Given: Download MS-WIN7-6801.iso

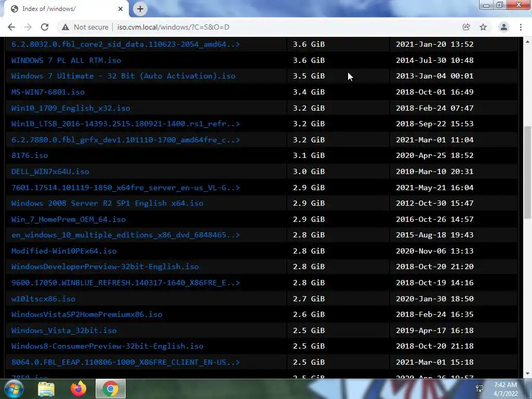Looking at the screenshot, I should (48, 92).
